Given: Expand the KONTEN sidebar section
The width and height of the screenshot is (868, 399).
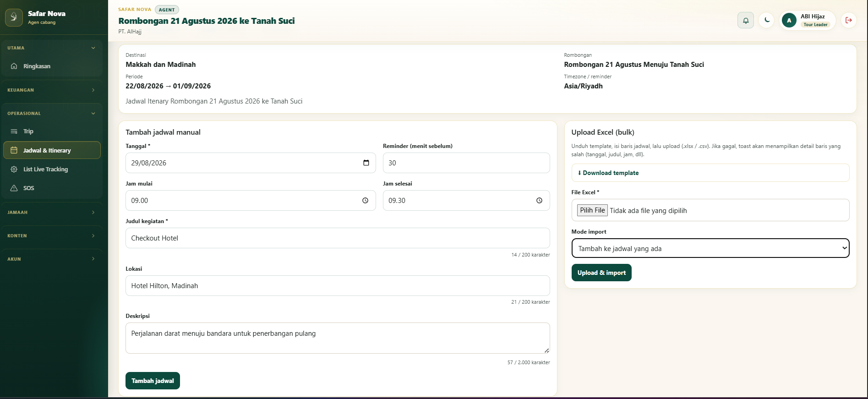Looking at the screenshot, I should (52, 236).
